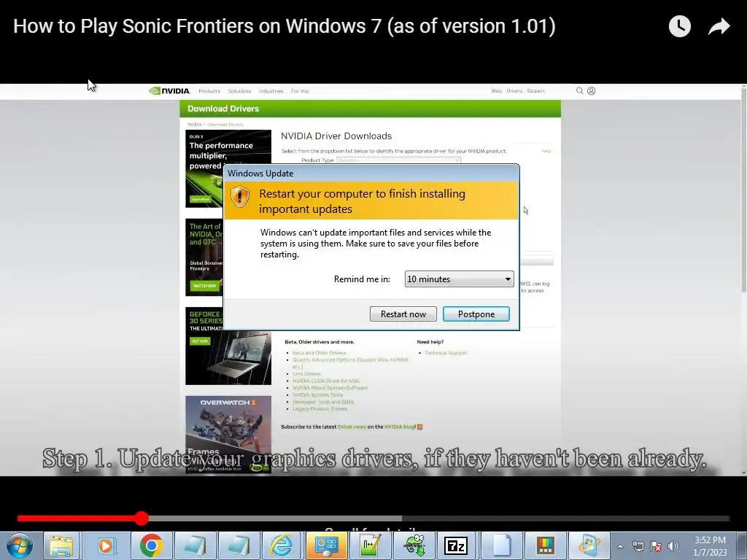Image resolution: width=747 pixels, height=560 pixels.
Task: Click the Support link in NVIDIA header
Action: (x=536, y=90)
